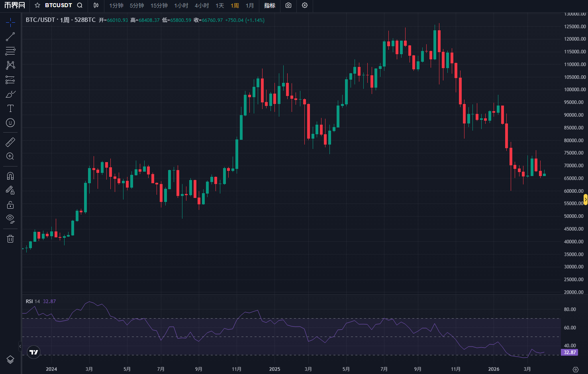Collapse the RSI pane with left arrow
This screenshot has width=588, height=374.
20,347
